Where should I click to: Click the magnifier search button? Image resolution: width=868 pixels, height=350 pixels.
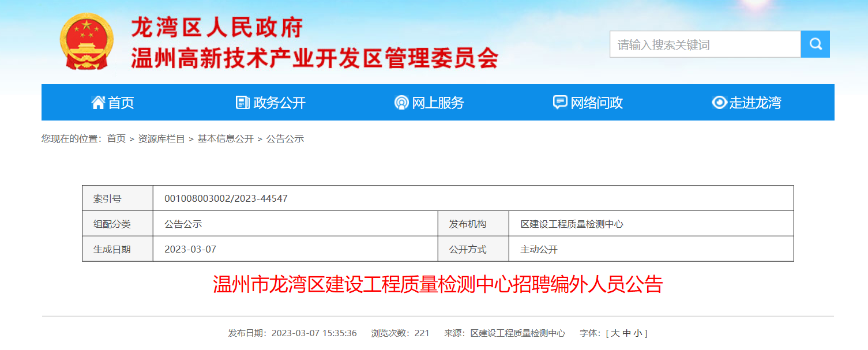(x=816, y=44)
